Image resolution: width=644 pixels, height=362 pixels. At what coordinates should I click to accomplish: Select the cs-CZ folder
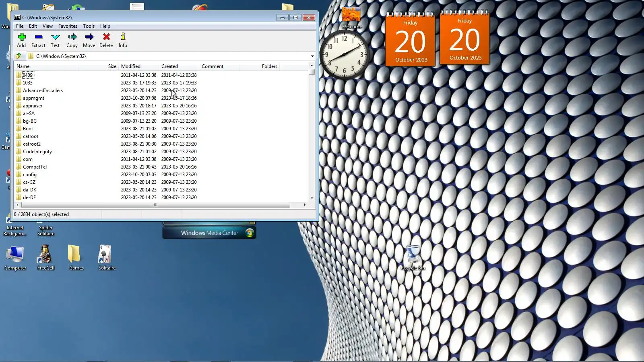click(29, 182)
